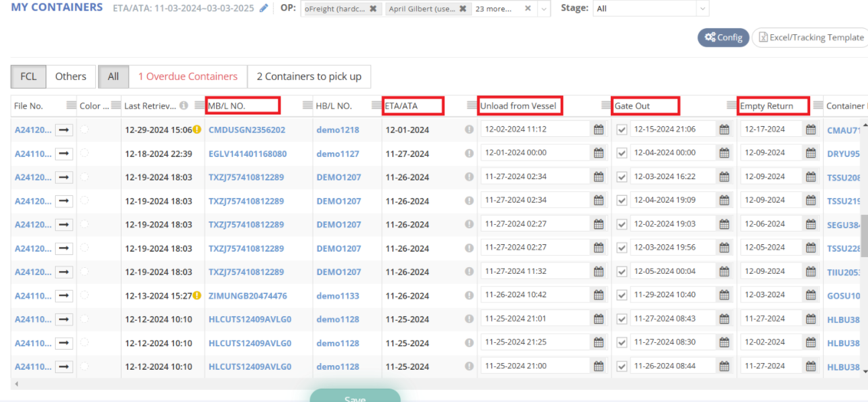Open calendar picker for Empty Return 12-17-2024
This screenshot has width=868, height=402.
point(811,130)
